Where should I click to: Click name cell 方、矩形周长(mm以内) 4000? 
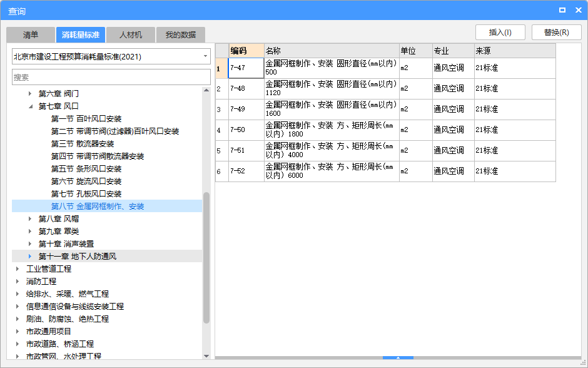332,150
